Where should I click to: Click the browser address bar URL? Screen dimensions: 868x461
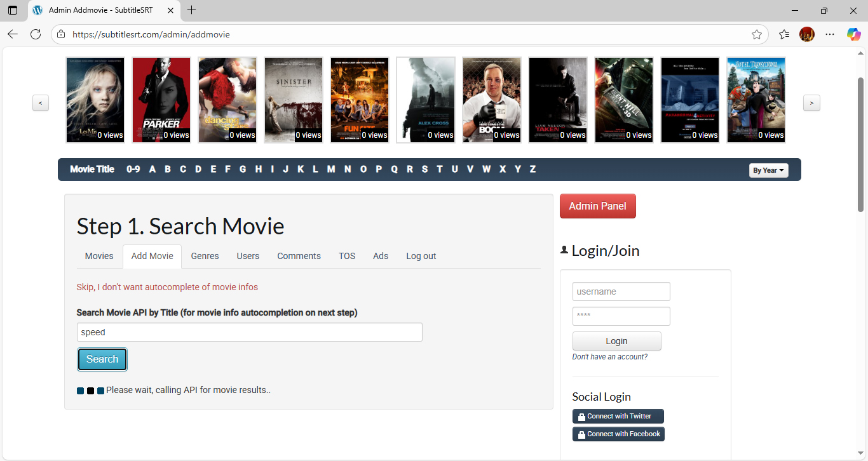(x=151, y=34)
